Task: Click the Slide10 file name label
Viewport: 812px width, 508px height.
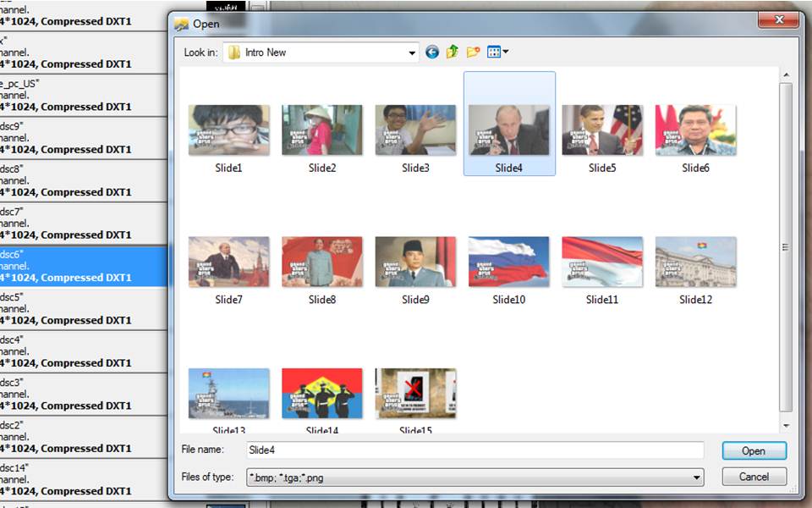Action: pos(509,300)
